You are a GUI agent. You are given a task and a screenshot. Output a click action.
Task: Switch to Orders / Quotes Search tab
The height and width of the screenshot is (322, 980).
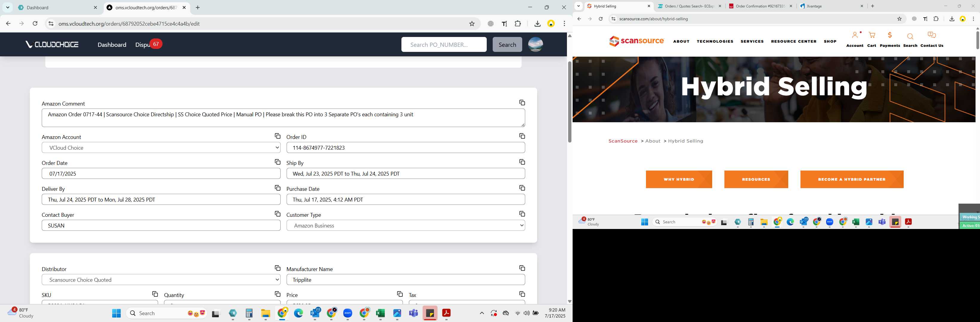click(689, 6)
